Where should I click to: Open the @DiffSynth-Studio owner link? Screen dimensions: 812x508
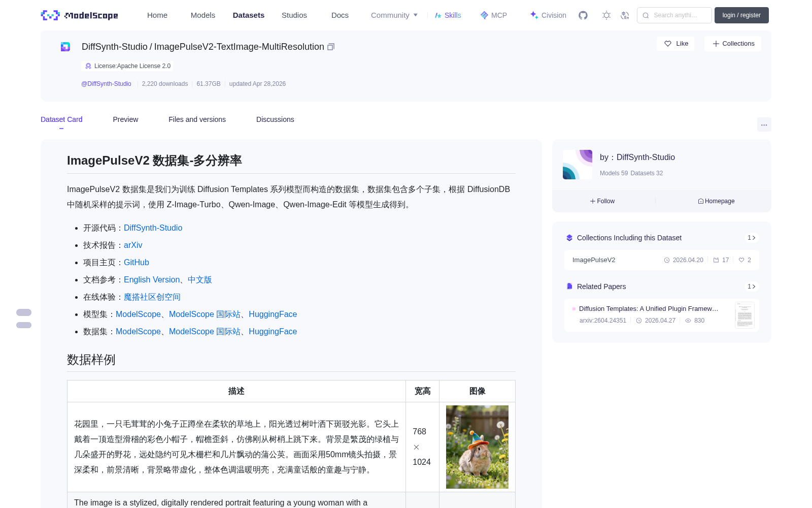[x=106, y=84]
